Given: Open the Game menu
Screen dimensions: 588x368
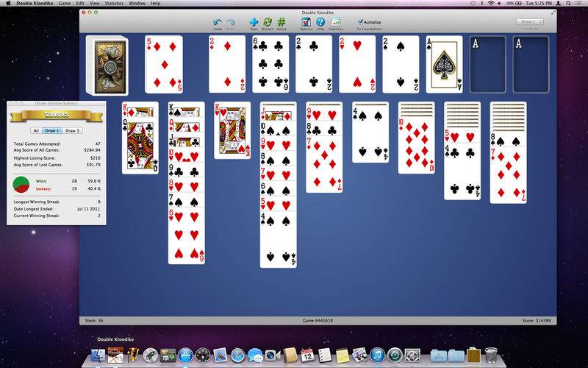Looking at the screenshot, I should (x=65, y=3).
